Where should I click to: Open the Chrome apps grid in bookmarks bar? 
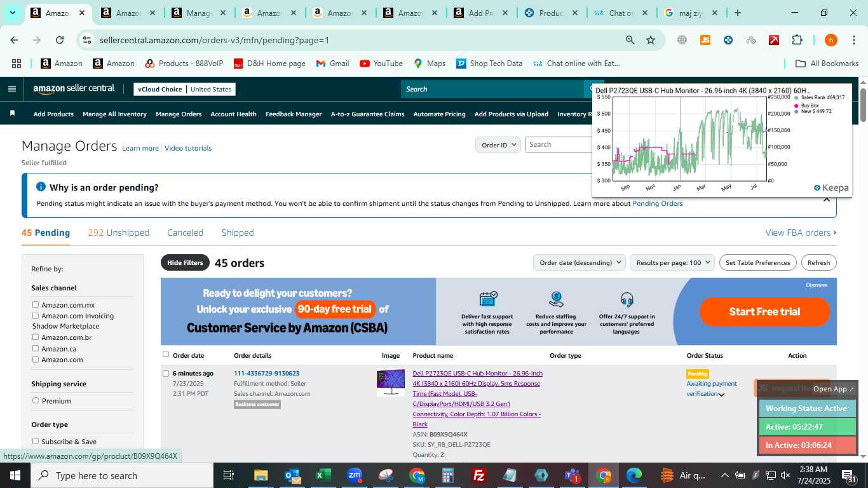[17, 64]
